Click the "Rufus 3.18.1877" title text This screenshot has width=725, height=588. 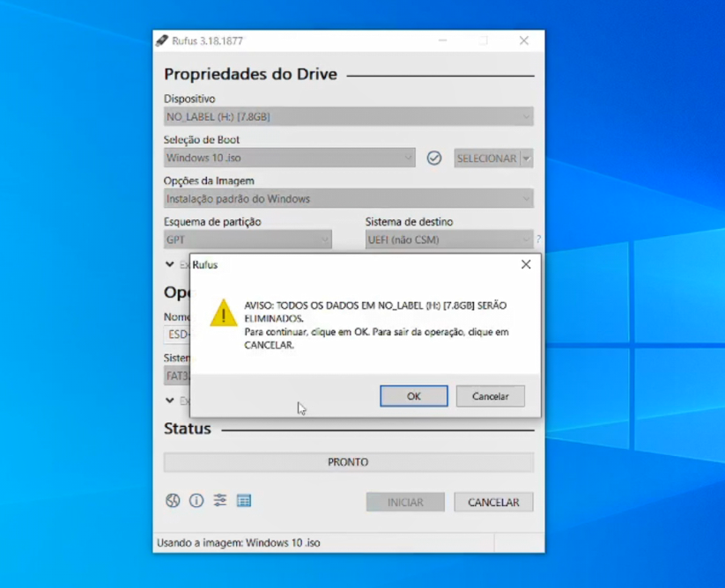point(207,40)
